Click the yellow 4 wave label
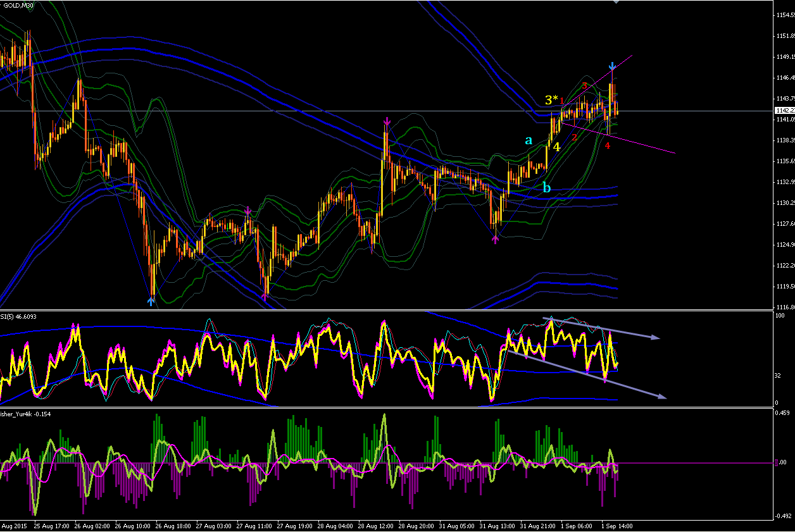Image resolution: width=795 pixels, height=532 pixels. [x=556, y=147]
